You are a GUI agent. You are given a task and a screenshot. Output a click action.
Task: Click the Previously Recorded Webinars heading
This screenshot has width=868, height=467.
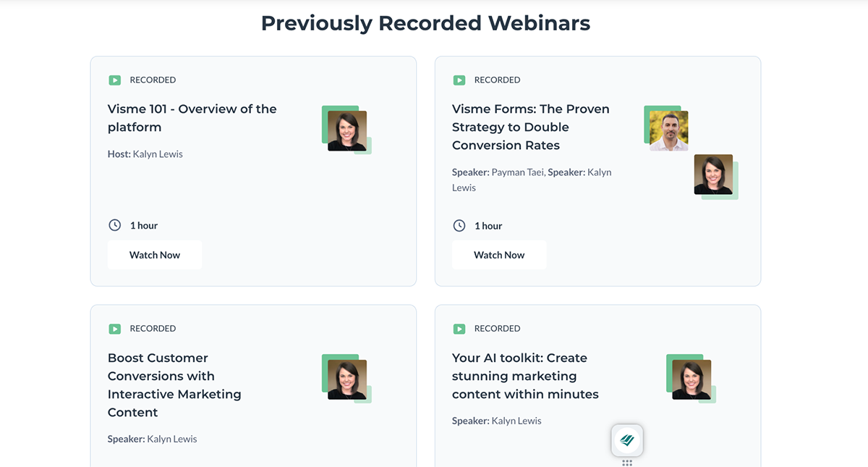[x=425, y=22]
